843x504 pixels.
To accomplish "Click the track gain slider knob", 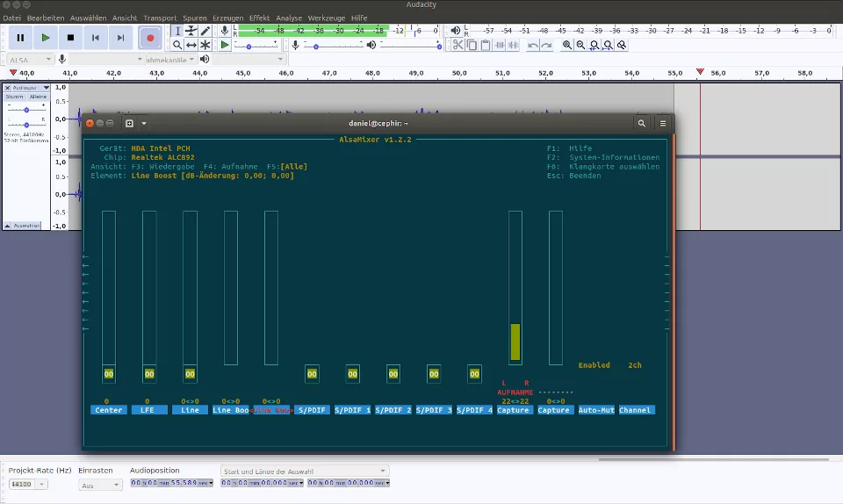I will [x=27, y=110].
